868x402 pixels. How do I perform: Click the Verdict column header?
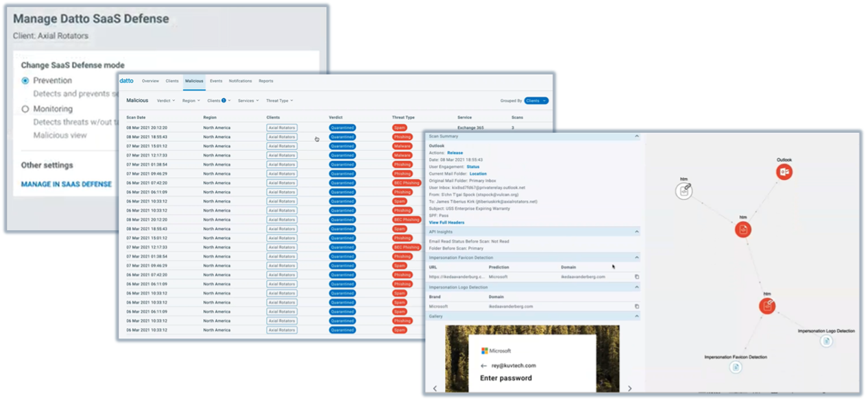(335, 117)
